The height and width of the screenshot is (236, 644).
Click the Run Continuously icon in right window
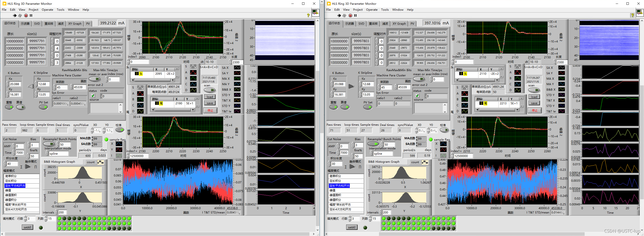345,15
